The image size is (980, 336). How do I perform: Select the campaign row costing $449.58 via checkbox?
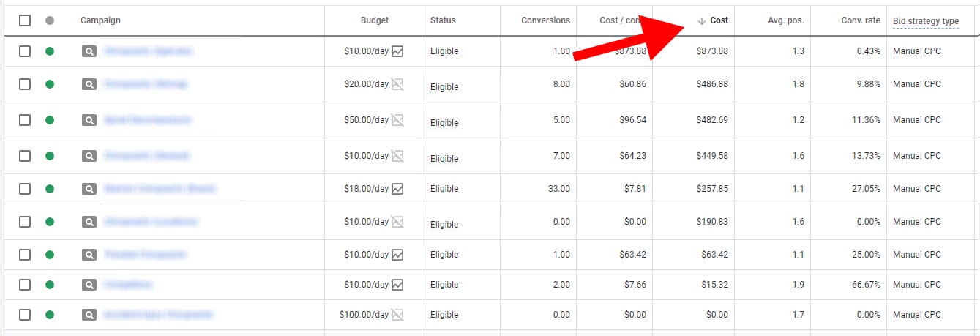pyautogui.click(x=25, y=156)
